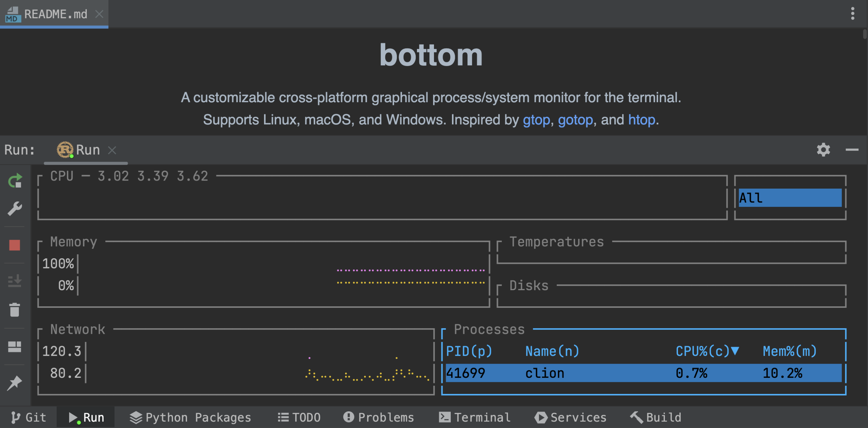The height and width of the screenshot is (428, 868).
Task: Open the Services tool window
Action: (570, 417)
